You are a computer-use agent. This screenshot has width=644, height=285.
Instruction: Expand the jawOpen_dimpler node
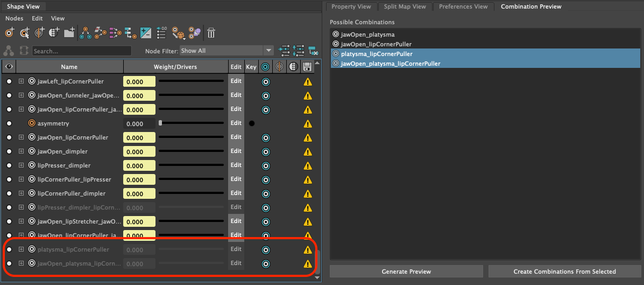[21, 151]
